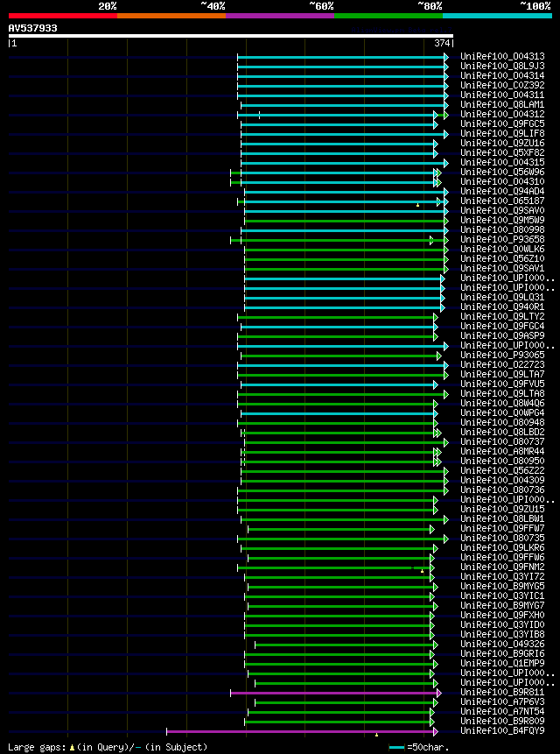
Task: Select hit UniRef100_Q9M5W9
Action: point(502,220)
